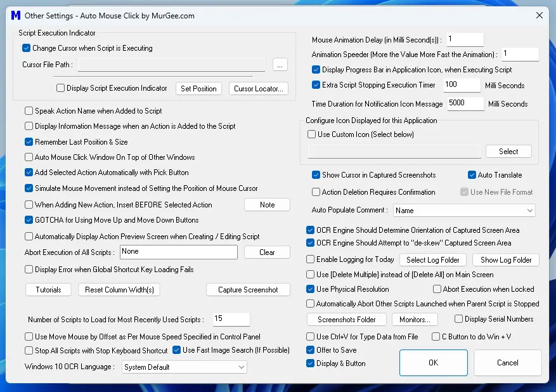Edit the Mouse Animation Delay field

coord(465,39)
